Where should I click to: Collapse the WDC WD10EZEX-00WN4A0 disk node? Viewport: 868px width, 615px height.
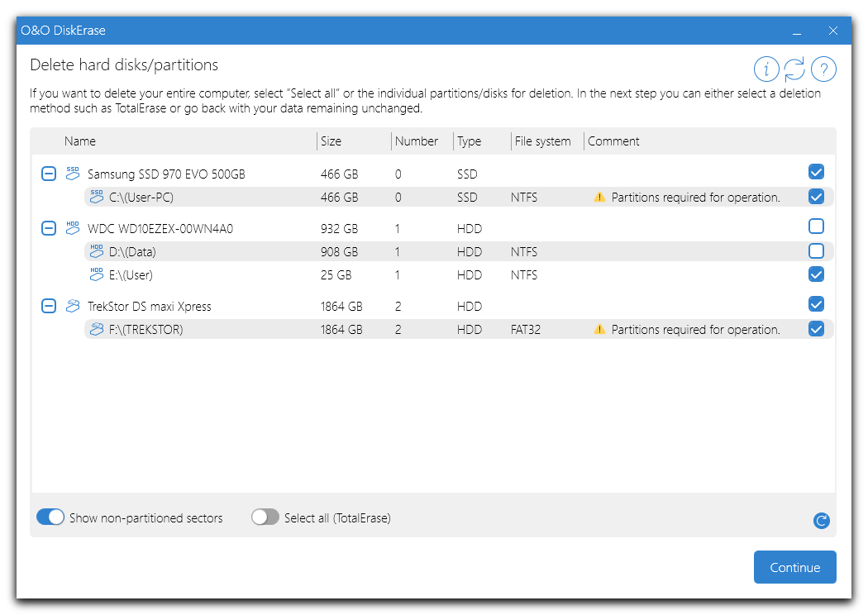pyautogui.click(x=49, y=228)
